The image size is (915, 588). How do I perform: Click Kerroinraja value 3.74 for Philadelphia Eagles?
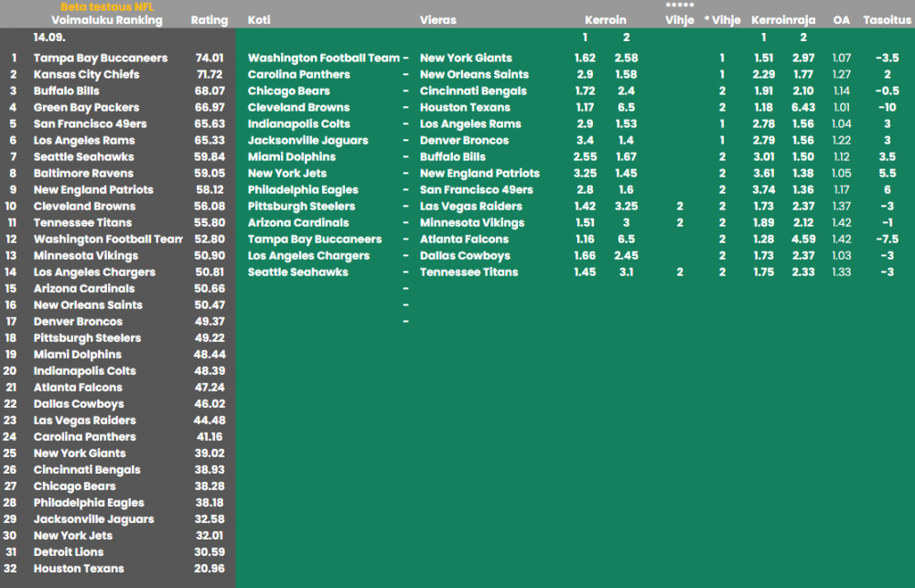[x=764, y=189]
